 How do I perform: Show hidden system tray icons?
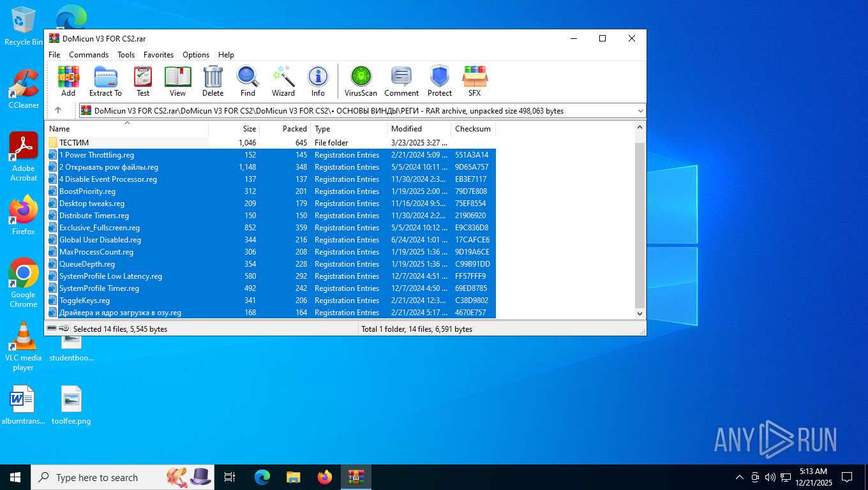coord(740,477)
